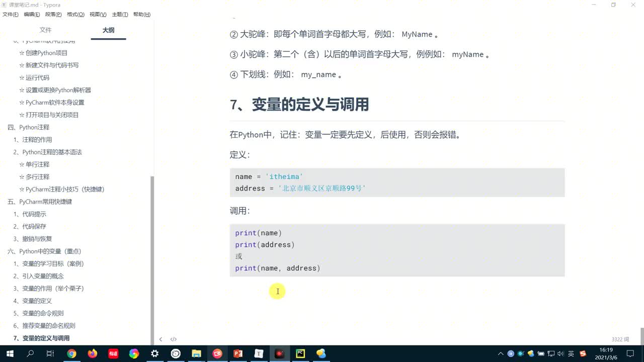Open outline item 4、变量的定义
This screenshot has height=362, width=644.
[x=32, y=301]
